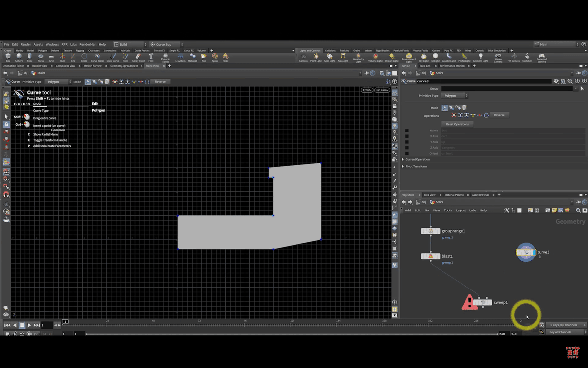Add a Spot Light from the shelf
Screen dimensions: 588x368
pyautogui.click(x=329, y=58)
